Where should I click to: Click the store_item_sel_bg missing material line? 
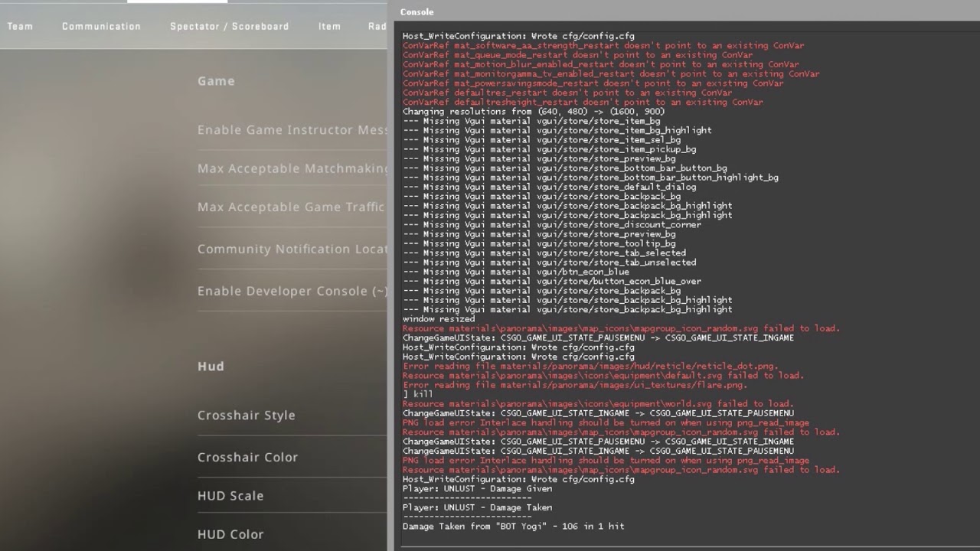541,140
